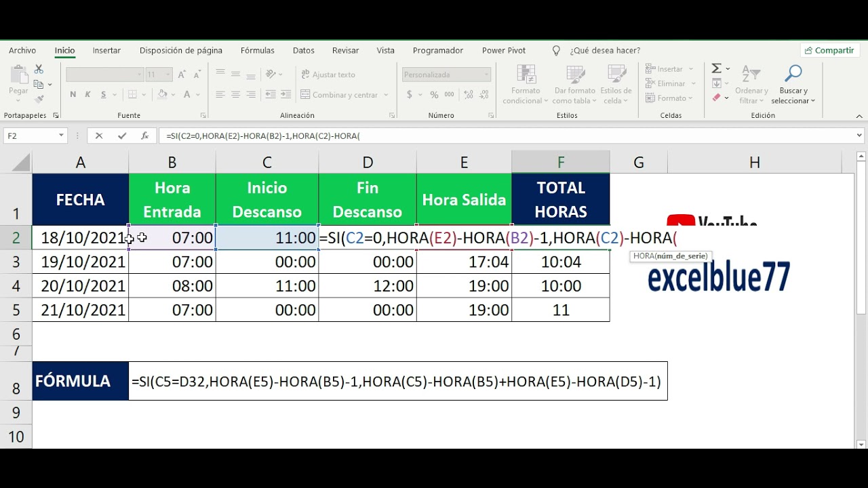This screenshot has height=488, width=868.
Task: Expand the formula bar with chevron
Action: pos(860,136)
